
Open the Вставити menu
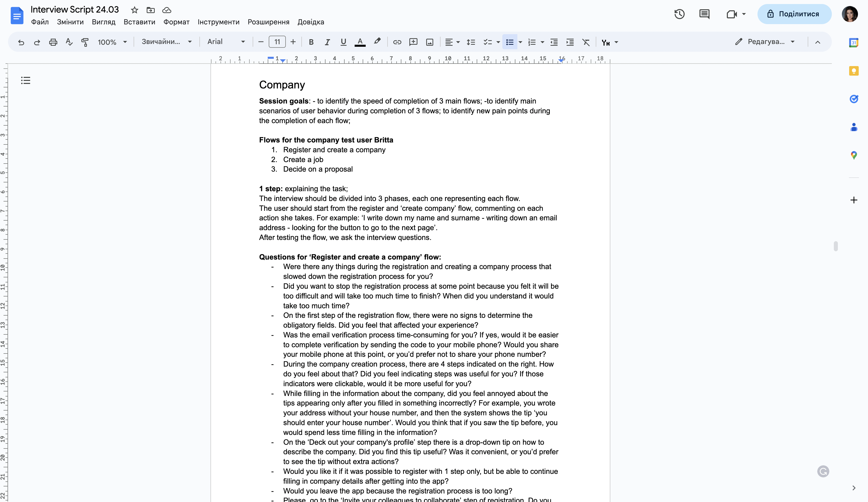[x=139, y=22]
